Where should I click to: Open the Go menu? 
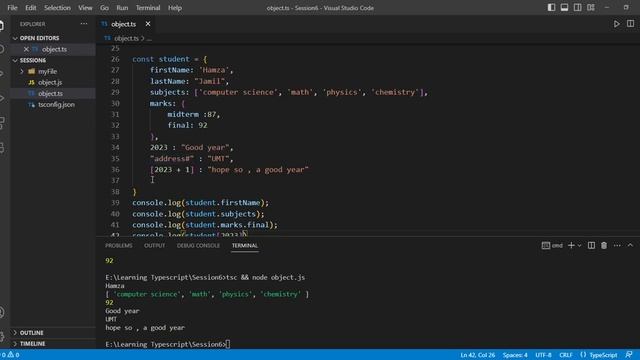pos(104,8)
